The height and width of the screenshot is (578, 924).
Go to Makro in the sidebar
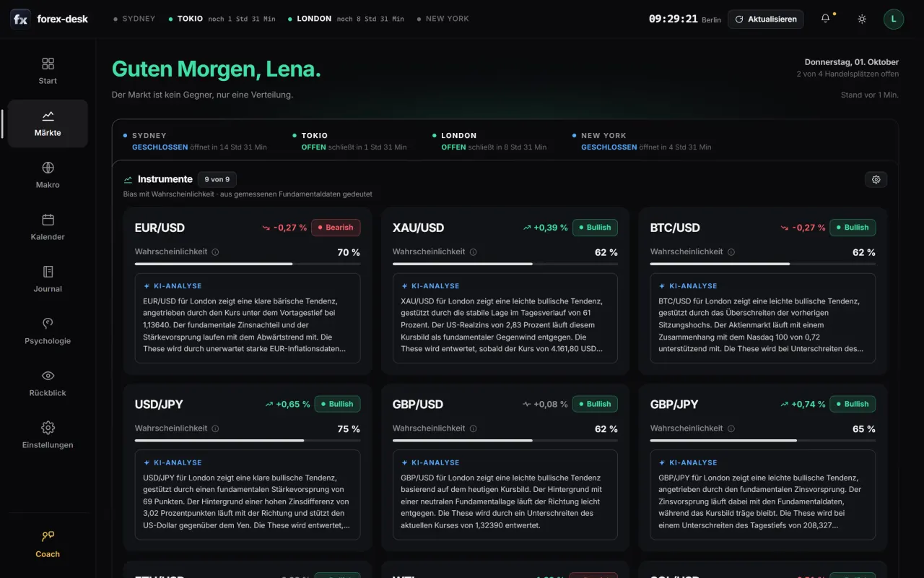point(48,176)
